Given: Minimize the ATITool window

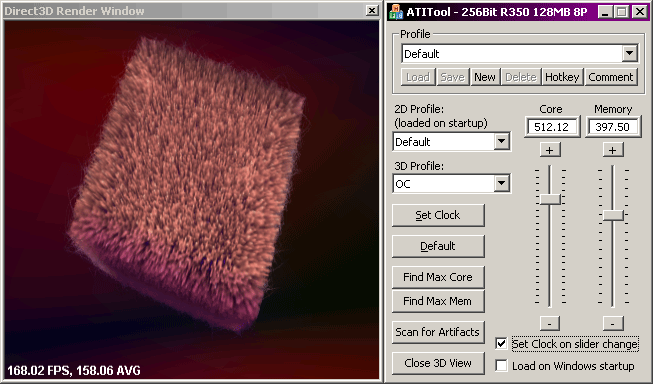Looking at the screenshot, I should tap(606, 12).
